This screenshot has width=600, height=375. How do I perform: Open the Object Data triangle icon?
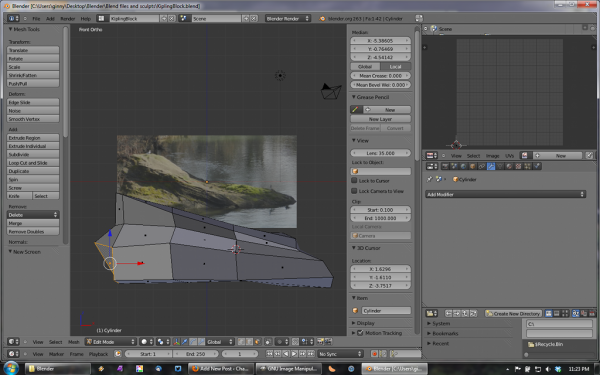(x=500, y=166)
